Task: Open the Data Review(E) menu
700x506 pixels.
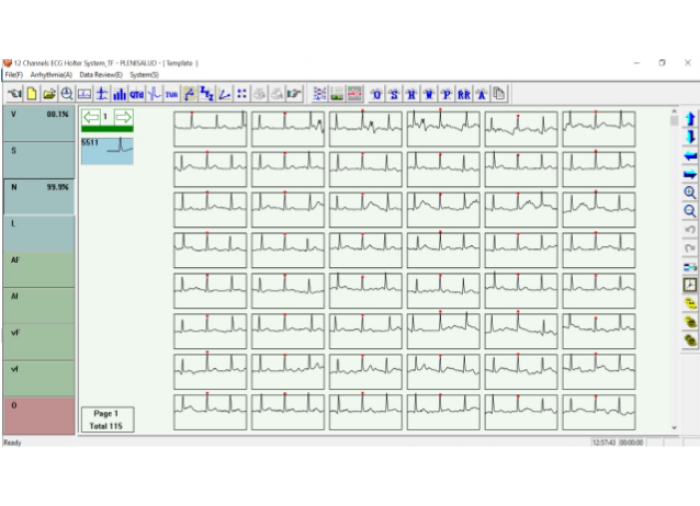Action: (101, 75)
